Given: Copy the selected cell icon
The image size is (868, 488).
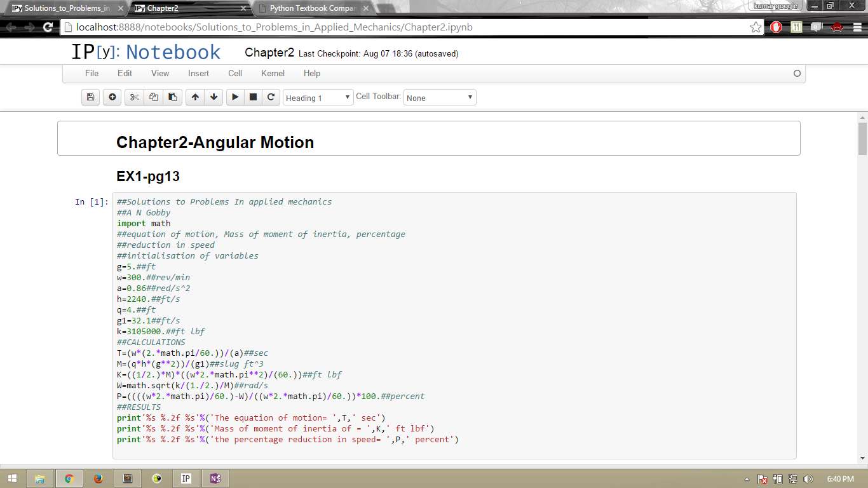Looking at the screenshot, I should click(x=153, y=97).
